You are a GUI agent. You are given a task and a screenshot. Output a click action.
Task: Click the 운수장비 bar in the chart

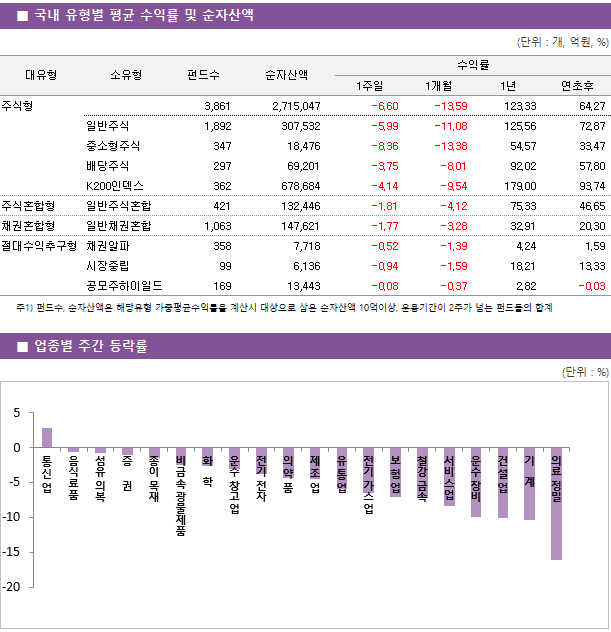click(476, 482)
